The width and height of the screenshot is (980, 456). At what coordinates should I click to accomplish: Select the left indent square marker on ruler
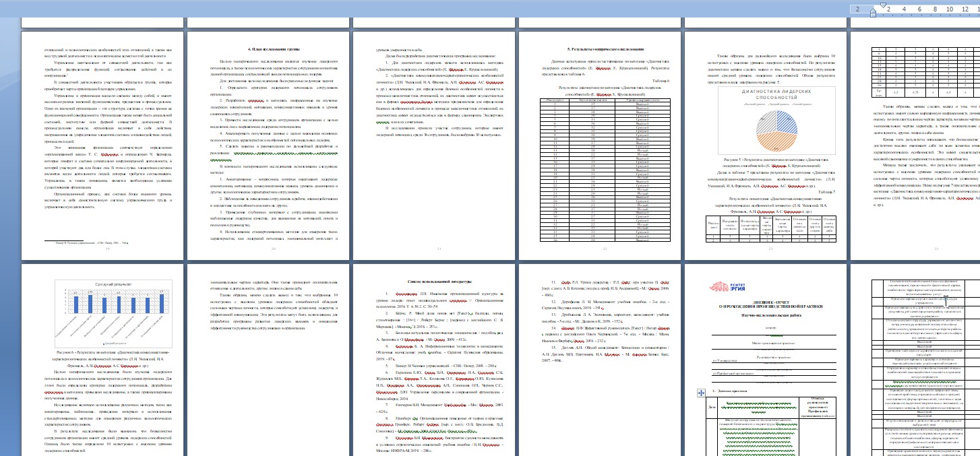click(874, 15)
